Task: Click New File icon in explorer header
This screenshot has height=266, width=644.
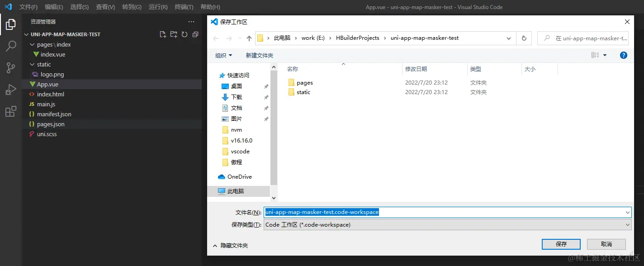Action: point(163,34)
